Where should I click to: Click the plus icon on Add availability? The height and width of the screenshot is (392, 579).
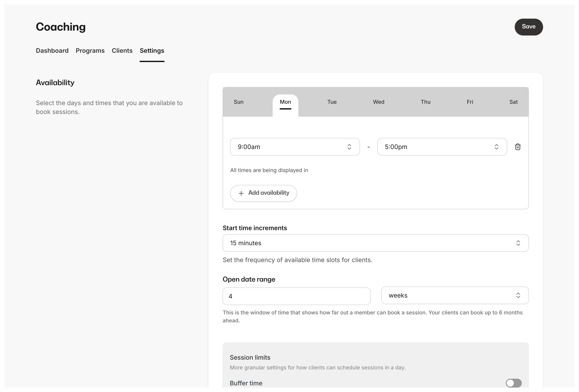(241, 193)
